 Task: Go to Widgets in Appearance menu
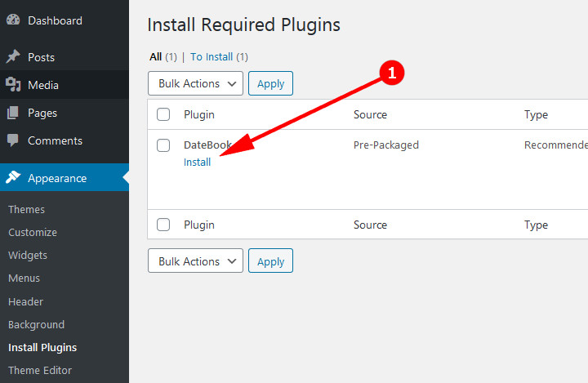pos(28,255)
